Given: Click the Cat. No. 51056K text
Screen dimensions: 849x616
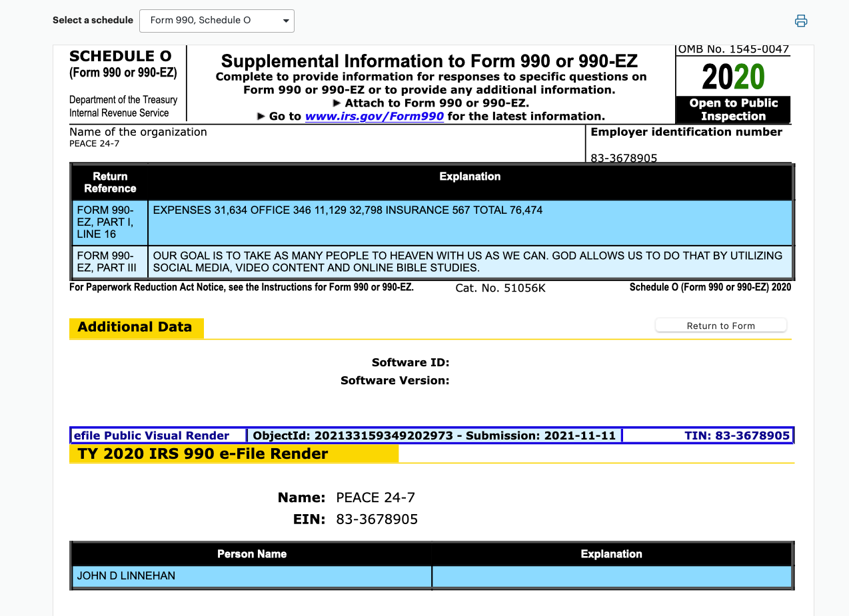Looking at the screenshot, I should pyautogui.click(x=500, y=288).
